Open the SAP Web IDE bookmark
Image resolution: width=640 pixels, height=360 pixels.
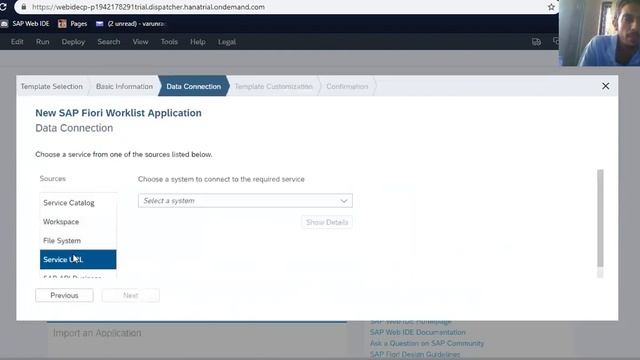pyautogui.click(x=25, y=24)
